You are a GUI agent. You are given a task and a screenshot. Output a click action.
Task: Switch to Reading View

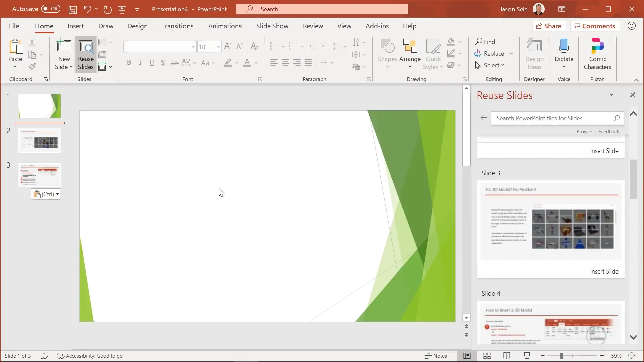click(507, 356)
